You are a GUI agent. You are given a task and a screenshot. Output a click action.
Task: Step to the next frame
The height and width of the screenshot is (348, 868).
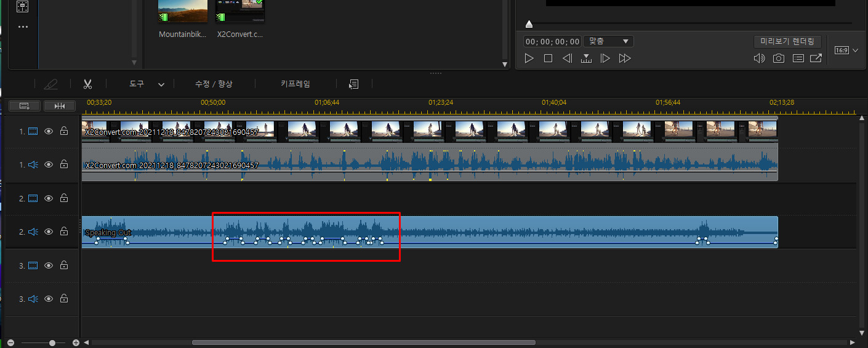[605, 58]
